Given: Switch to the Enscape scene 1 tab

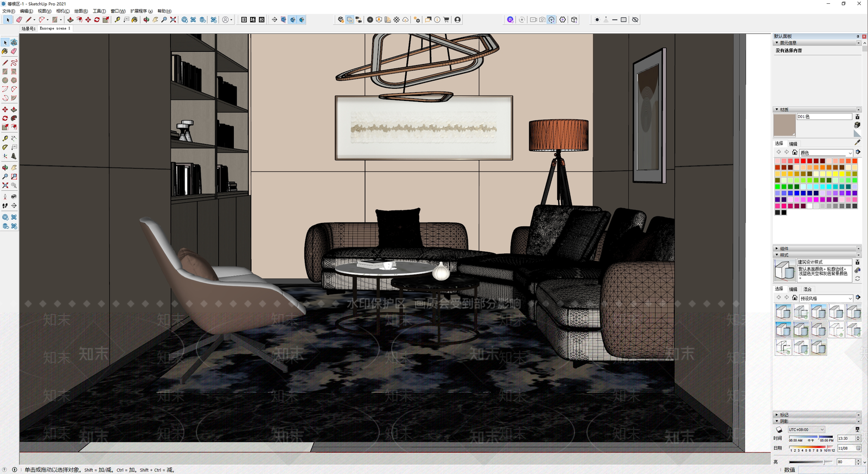Looking at the screenshot, I should click(x=55, y=28).
